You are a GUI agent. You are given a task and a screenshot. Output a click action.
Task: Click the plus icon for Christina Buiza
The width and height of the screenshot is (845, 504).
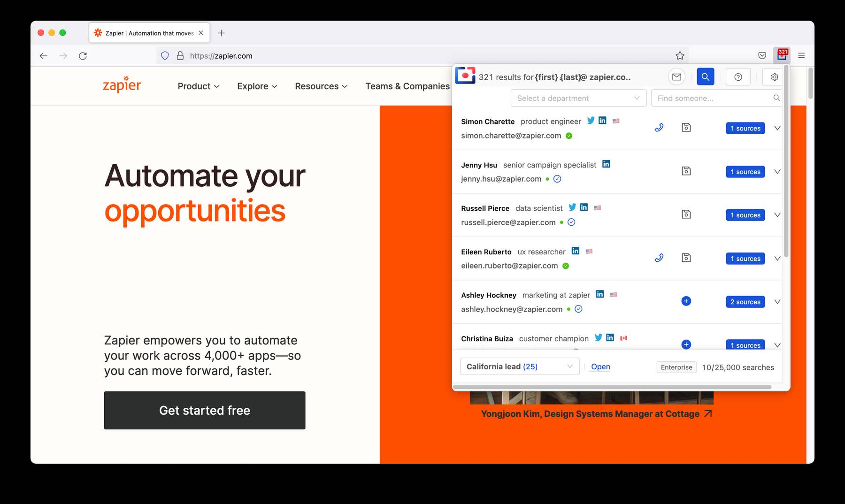686,344
